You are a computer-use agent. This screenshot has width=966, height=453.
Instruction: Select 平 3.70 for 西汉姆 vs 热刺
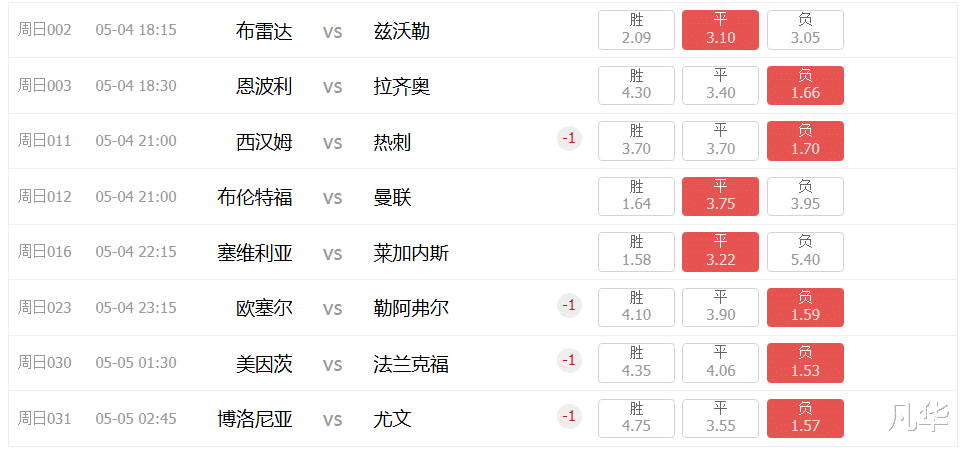[720, 141]
